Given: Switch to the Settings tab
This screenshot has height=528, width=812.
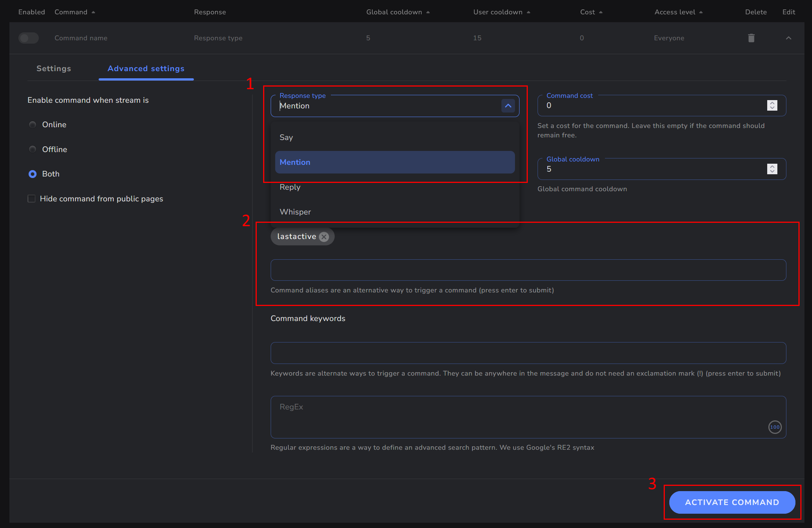Looking at the screenshot, I should [x=53, y=68].
